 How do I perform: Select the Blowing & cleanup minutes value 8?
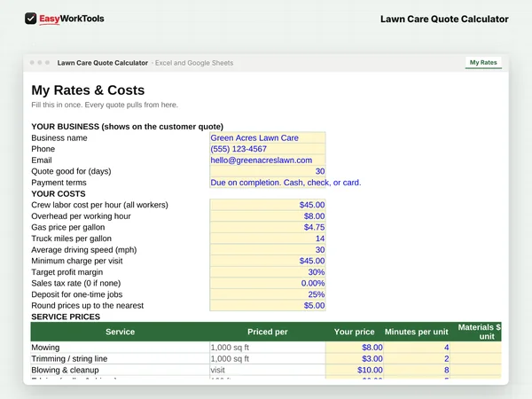click(x=417, y=370)
